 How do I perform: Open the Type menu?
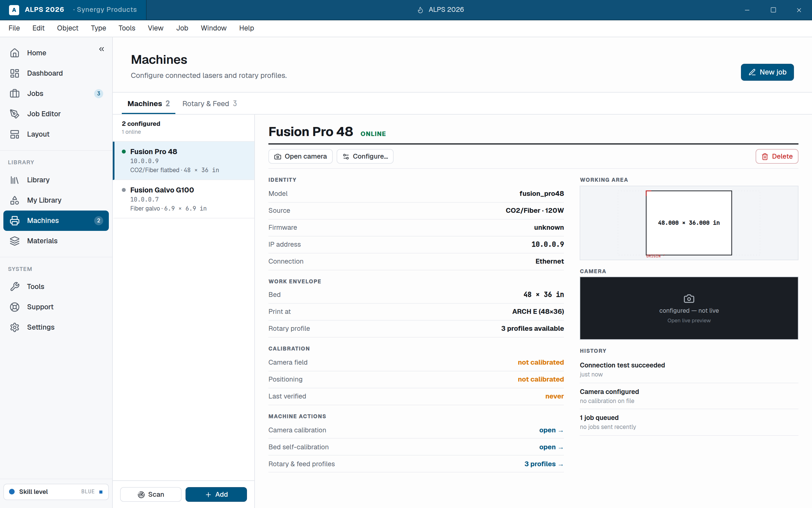click(98, 28)
